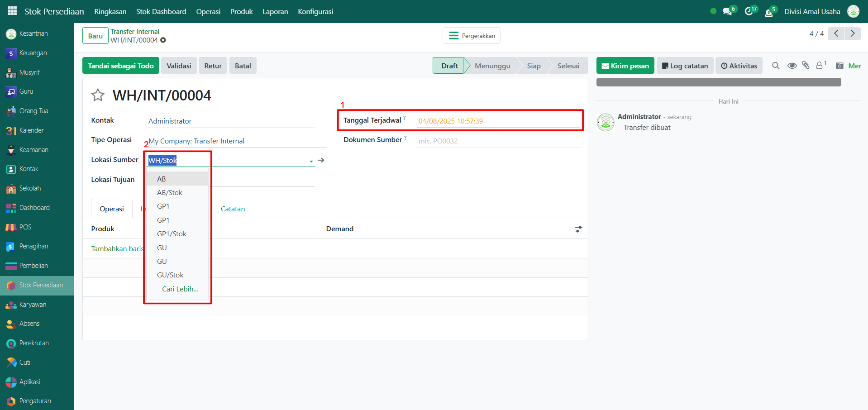Collapse the Lokasi Sumber dropdown arrow

click(311, 161)
